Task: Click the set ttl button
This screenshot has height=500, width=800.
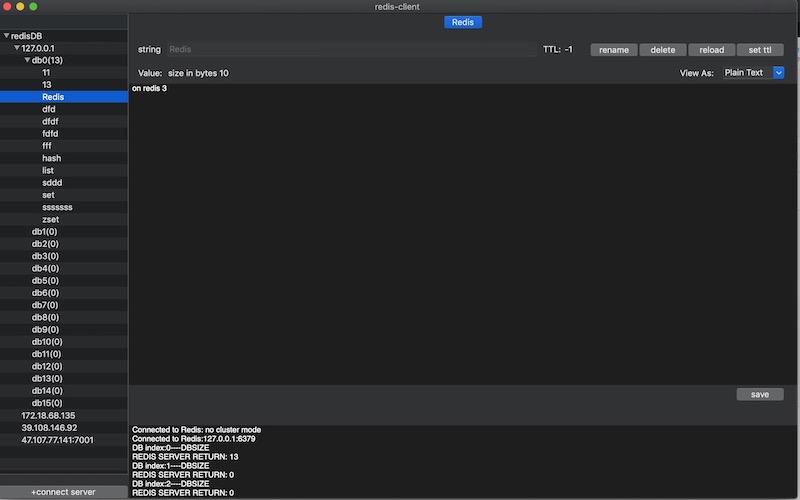Action: (760, 50)
